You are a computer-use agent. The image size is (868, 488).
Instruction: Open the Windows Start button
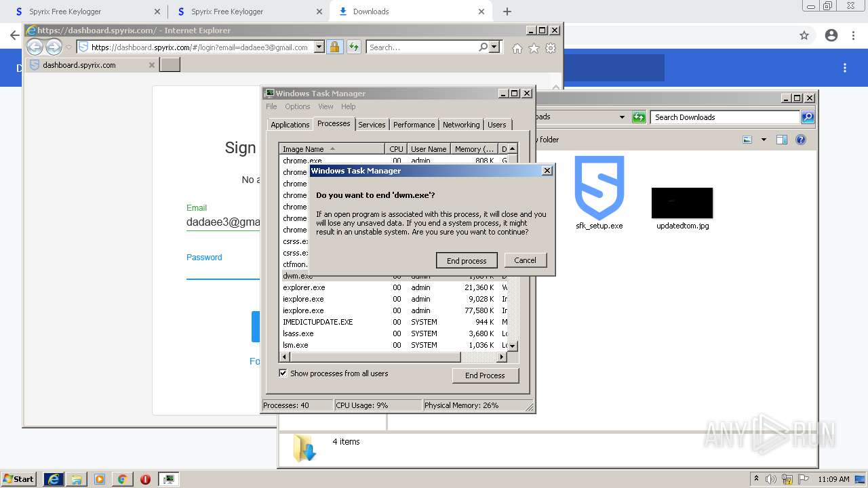coord(19,479)
